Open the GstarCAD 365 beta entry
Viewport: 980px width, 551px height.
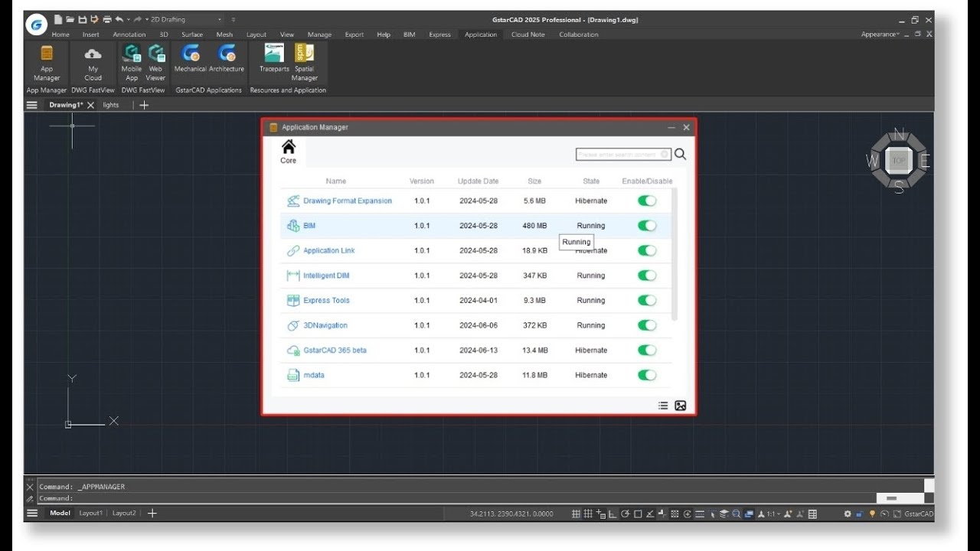pyautogui.click(x=335, y=350)
